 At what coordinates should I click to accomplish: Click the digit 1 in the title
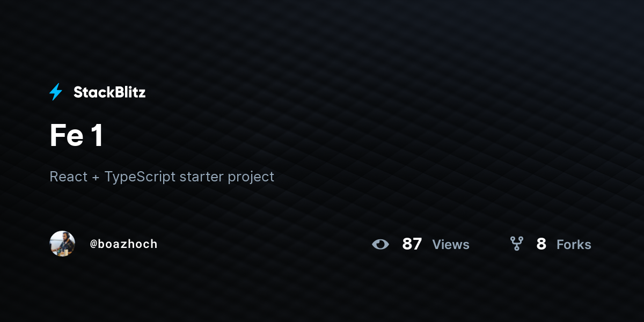(97, 136)
